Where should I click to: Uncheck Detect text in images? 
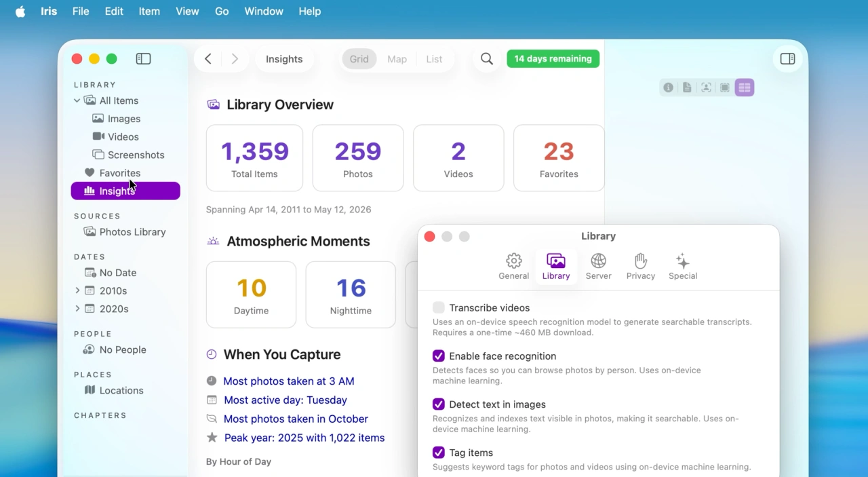[x=439, y=404]
